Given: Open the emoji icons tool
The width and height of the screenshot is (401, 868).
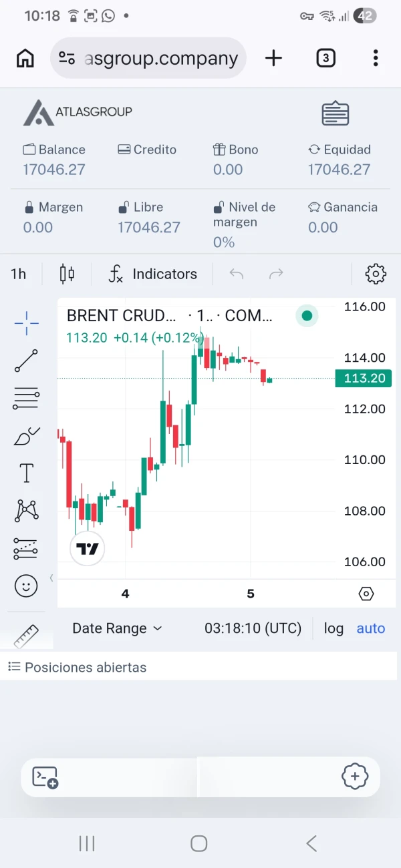Looking at the screenshot, I should click(x=26, y=586).
